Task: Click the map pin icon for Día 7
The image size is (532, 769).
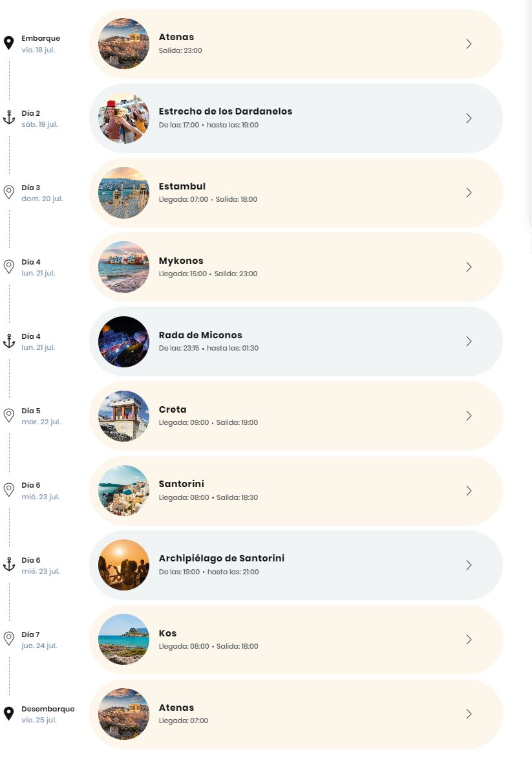Action: (9, 638)
